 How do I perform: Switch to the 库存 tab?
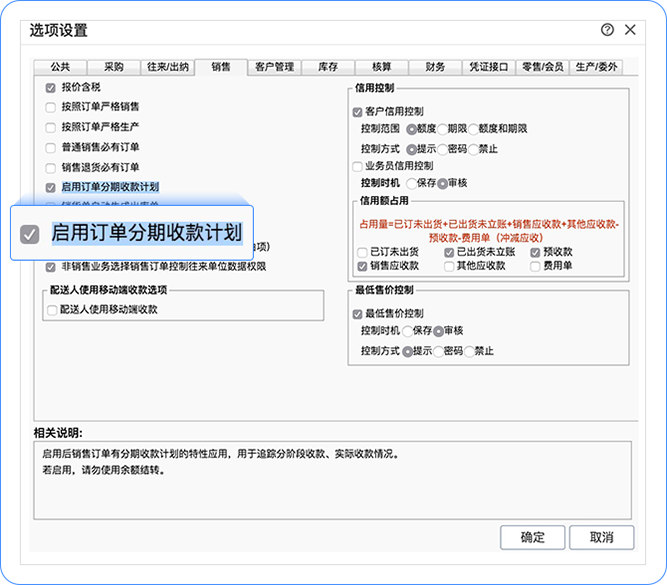tap(328, 67)
